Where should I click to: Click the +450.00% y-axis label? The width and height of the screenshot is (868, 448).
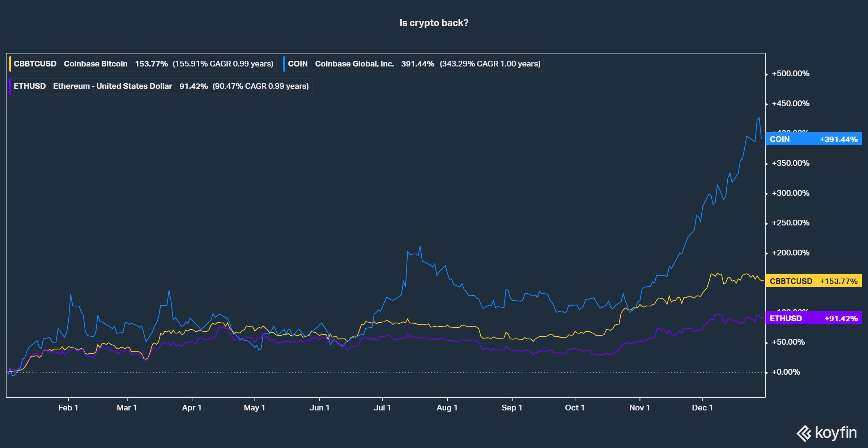[791, 104]
